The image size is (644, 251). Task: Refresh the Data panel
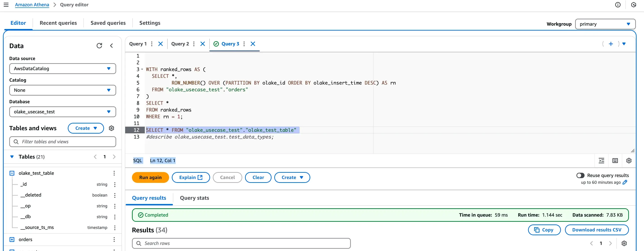click(x=99, y=45)
